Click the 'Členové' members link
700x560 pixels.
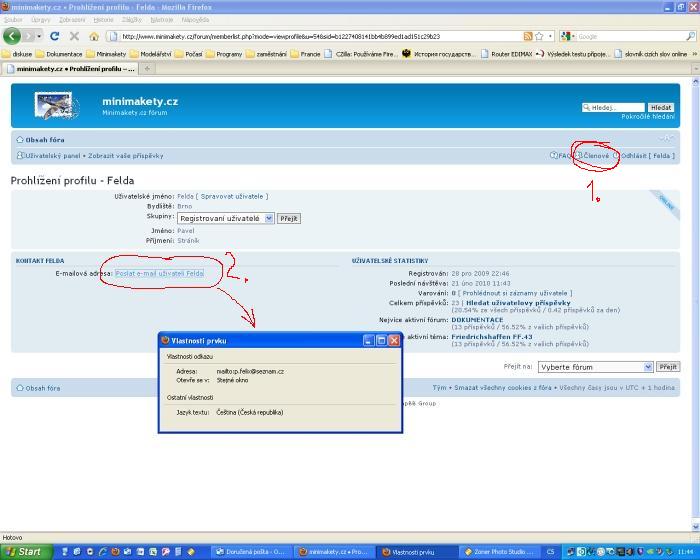pyautogui.click(x=597, y=156)
